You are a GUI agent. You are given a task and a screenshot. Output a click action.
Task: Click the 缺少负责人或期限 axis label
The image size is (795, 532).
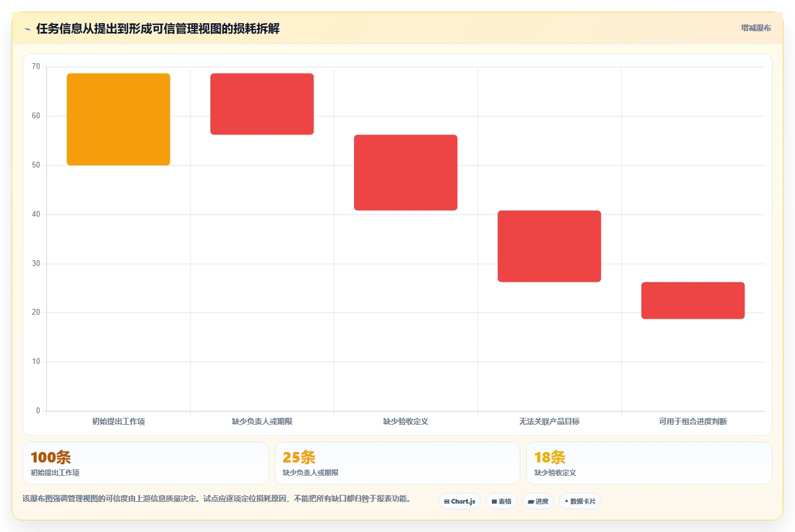tap(262, 421)
